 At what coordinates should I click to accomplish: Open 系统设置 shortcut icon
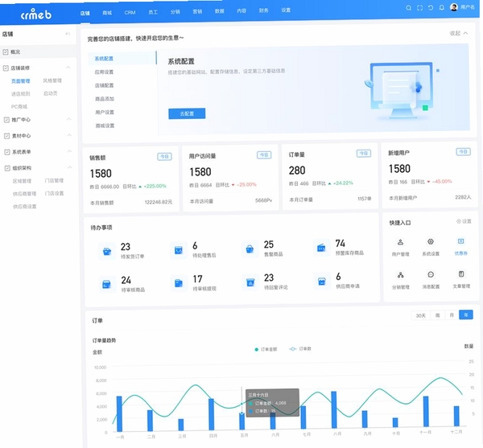coord(431,242)
